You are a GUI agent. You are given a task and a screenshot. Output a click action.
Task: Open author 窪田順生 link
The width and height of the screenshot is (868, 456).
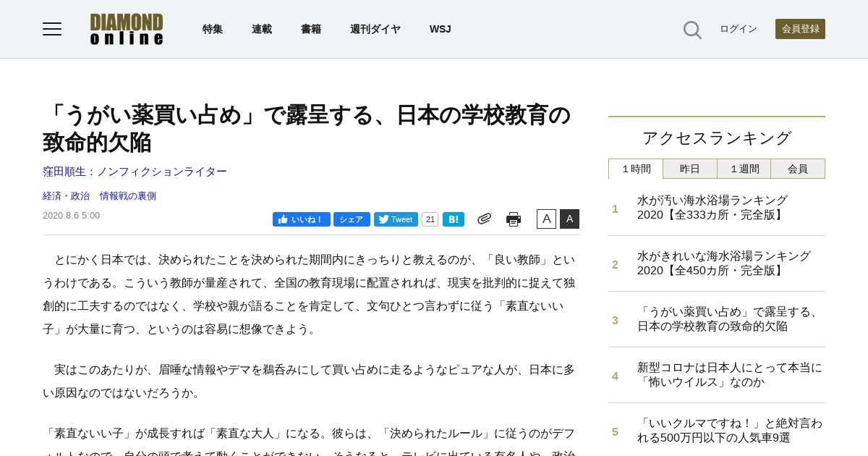coord(135,172)
